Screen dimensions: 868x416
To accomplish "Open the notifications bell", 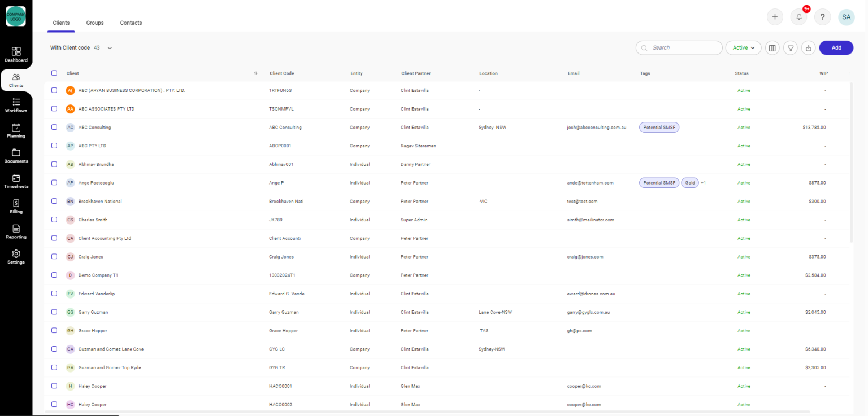I will [799, 17].
